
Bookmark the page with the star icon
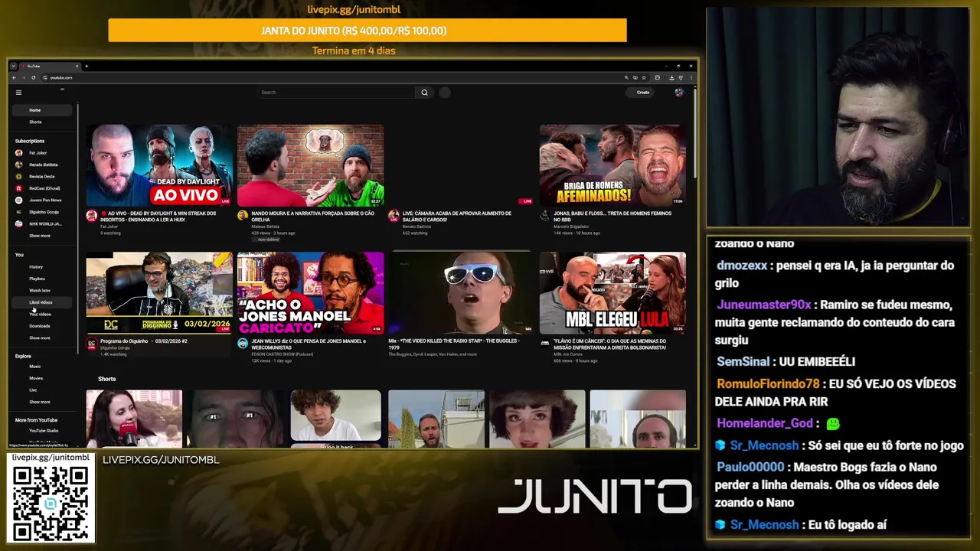643,77
